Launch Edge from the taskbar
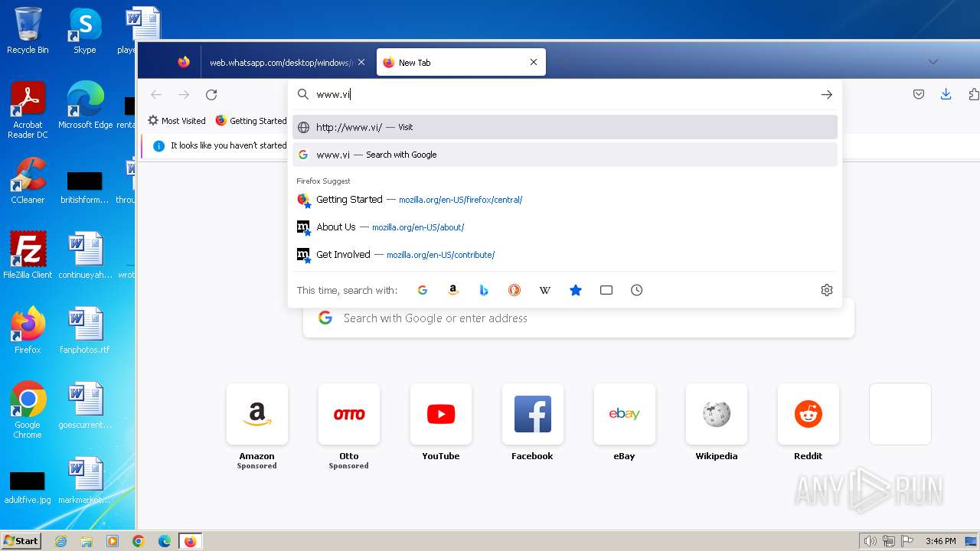This screenshot has height=551, width=980. coord(165,541)
